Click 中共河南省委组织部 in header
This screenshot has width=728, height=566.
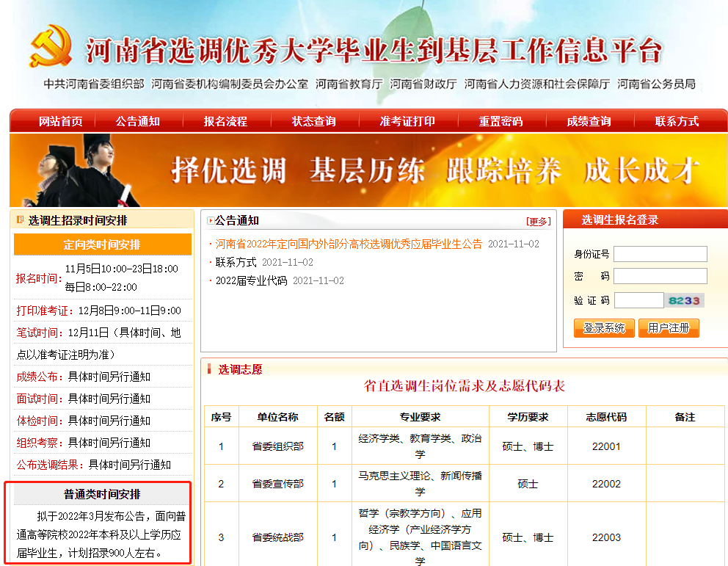94,84
